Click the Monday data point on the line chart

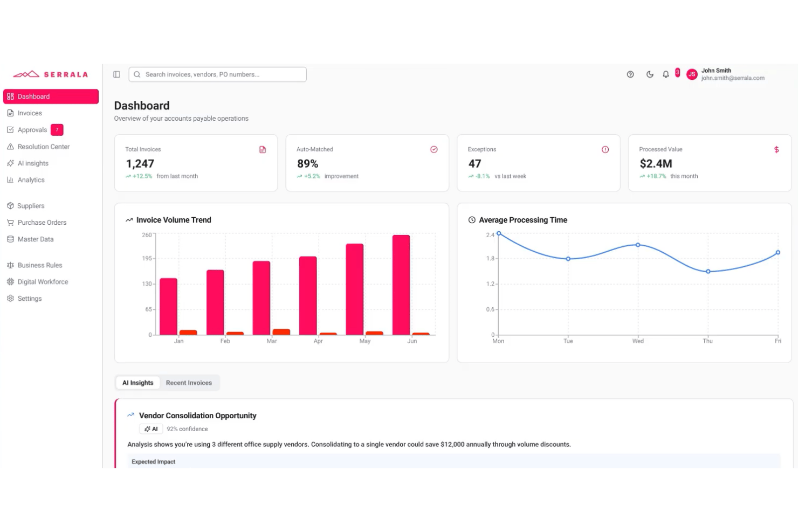click(x=499, y=233)
